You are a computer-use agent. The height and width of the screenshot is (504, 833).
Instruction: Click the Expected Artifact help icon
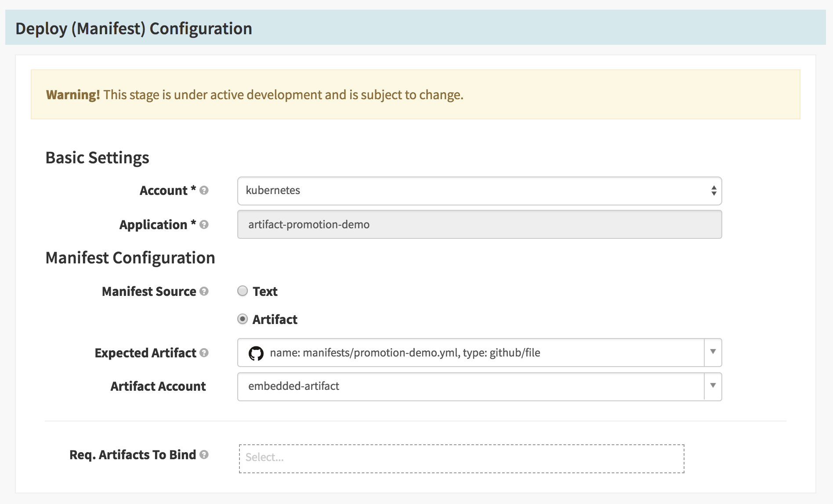(x=204, y=353)
